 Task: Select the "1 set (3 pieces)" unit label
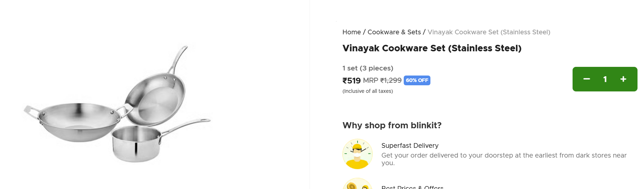(368, 68)
